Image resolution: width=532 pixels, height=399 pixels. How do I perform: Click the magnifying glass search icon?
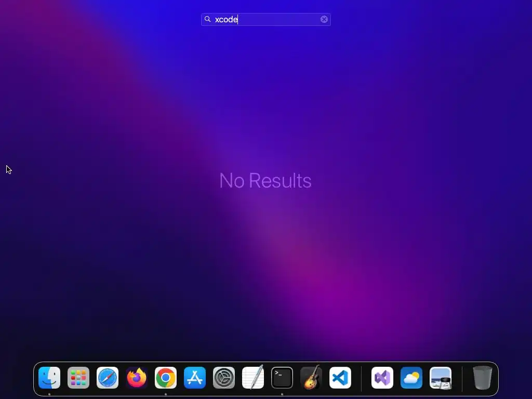[x=208, y=19]
